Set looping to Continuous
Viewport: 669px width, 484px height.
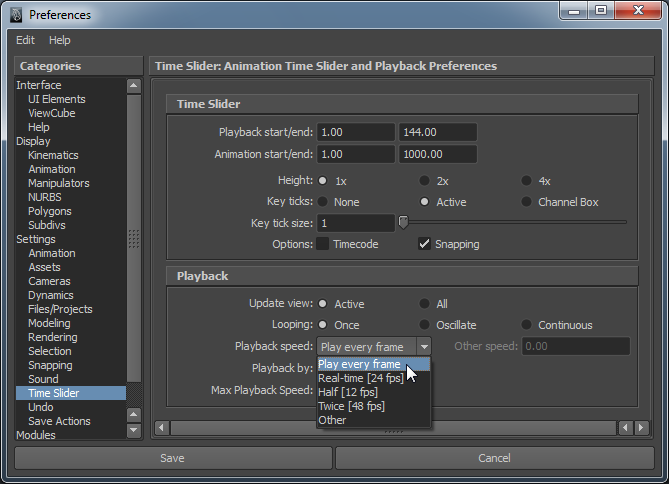pos(527,325)
